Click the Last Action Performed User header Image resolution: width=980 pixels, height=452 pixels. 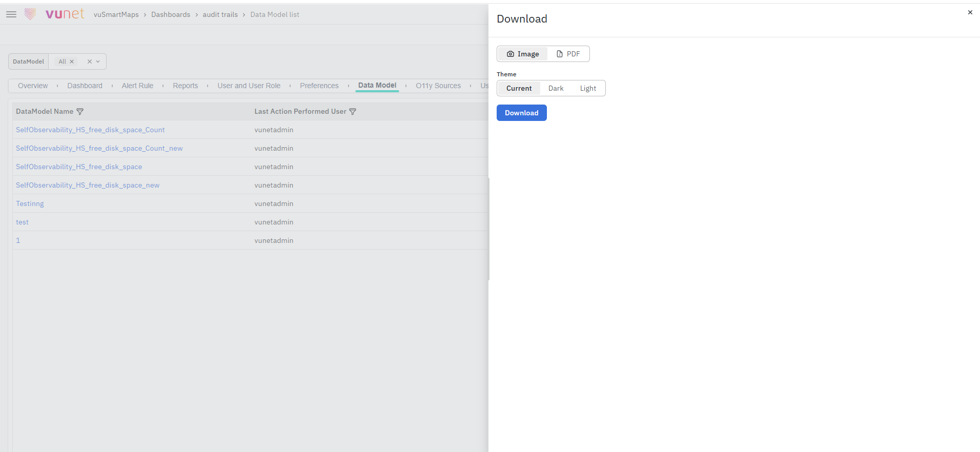pos(300,112)
